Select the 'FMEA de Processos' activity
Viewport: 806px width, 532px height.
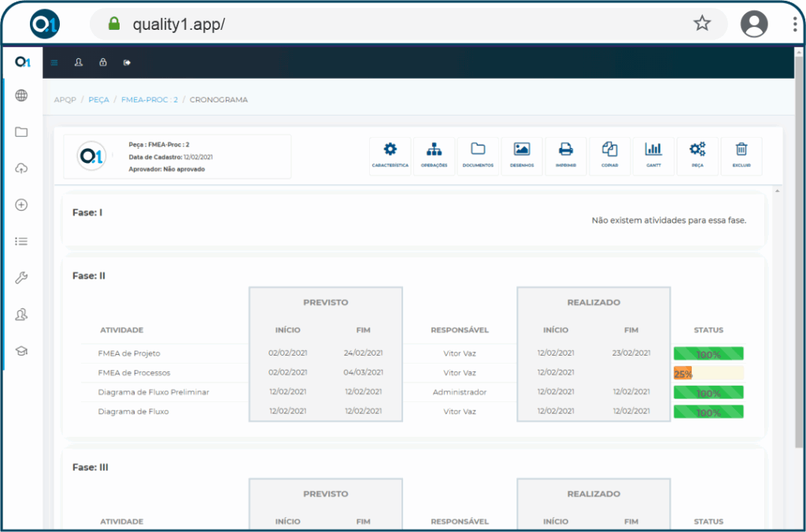click(x=134, y=373)
